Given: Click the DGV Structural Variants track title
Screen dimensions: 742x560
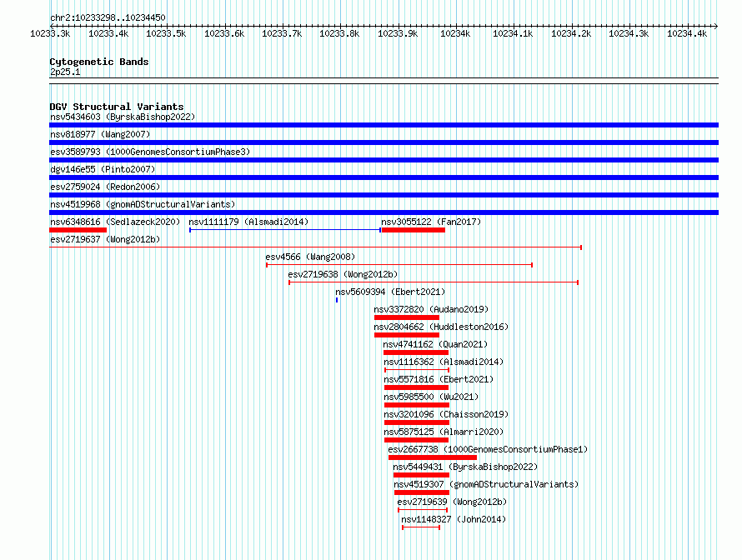Looking at the screenshot, I should point(117,107).
